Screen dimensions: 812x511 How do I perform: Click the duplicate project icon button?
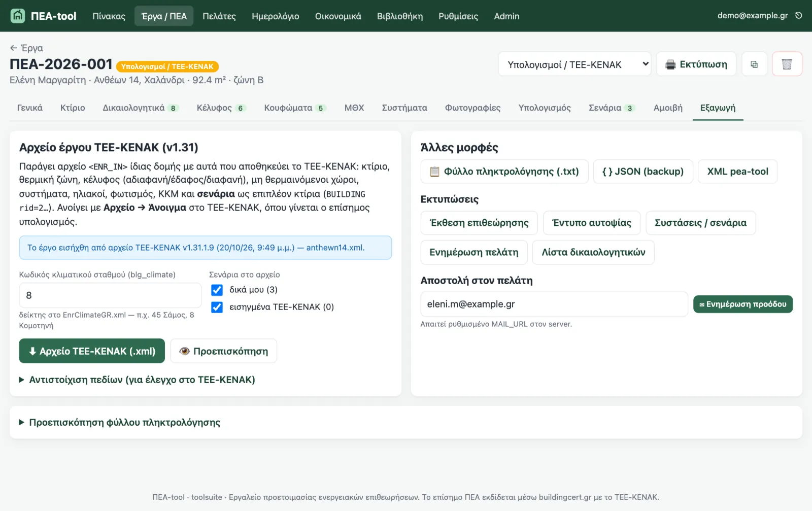point(754,64)
